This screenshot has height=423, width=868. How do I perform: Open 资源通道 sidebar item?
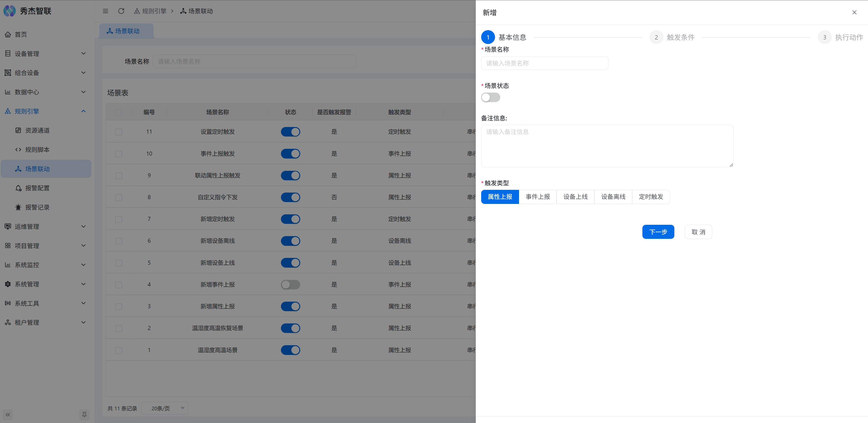pyautogui.click(x=37, y=130)
